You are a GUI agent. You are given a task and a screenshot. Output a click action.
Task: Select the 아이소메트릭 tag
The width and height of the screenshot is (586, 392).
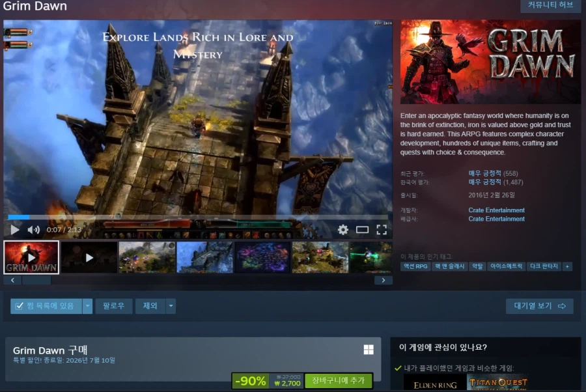[507, 266]
